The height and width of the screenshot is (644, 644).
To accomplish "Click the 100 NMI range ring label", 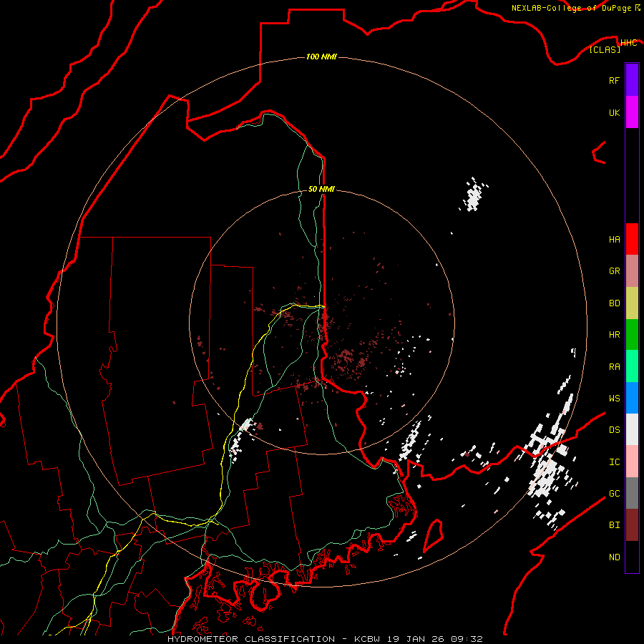I will click(x=321, y=57).
